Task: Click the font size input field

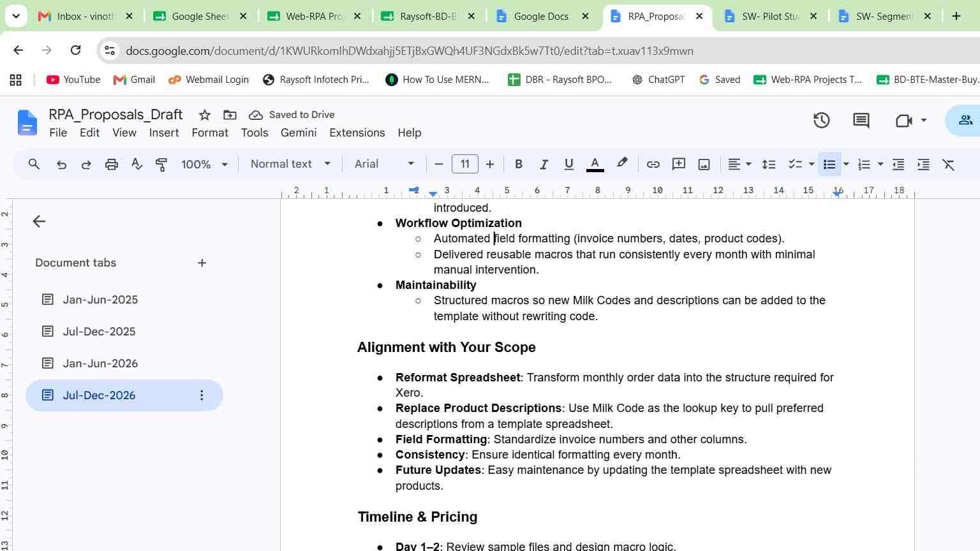Action: tap(464, 164)
